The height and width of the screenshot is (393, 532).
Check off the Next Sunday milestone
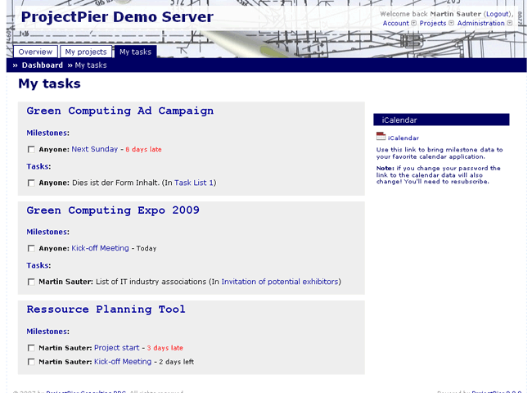(x=31, y=150)
